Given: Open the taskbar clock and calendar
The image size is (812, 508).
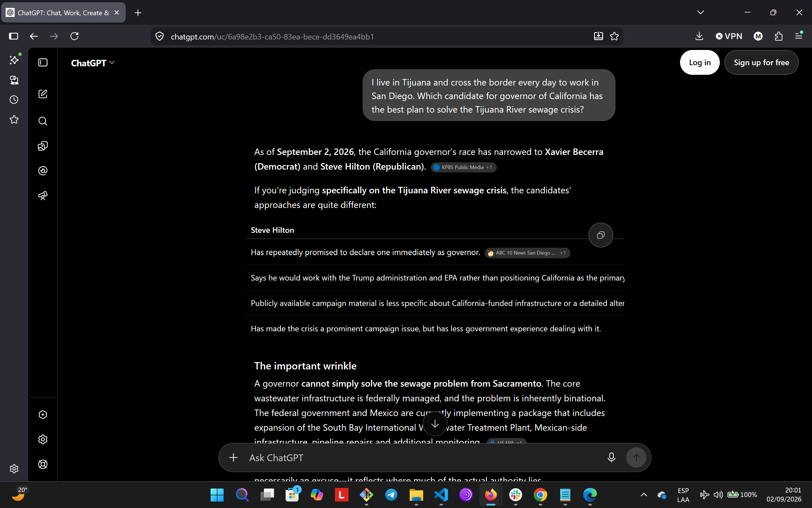Looking at the screenshot, I should click(x=784, y=494).
